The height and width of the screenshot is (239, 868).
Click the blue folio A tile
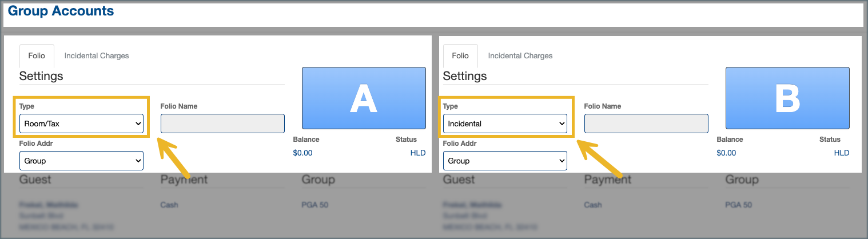[364, 98]
